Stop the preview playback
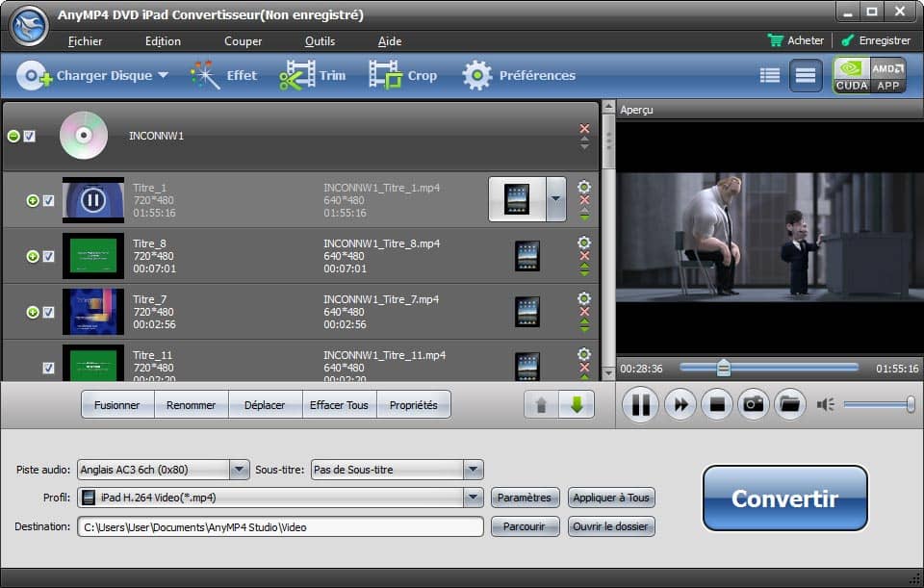This screenshot has height=588, width=924. [716, 404]
